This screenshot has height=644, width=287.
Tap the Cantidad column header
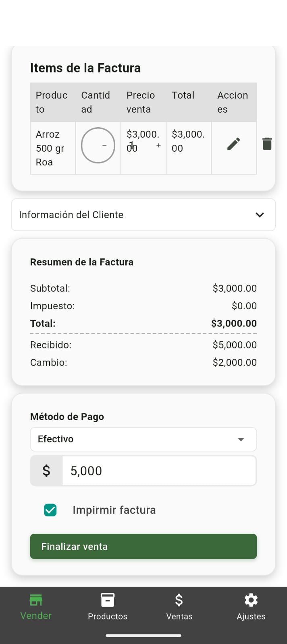[96, 102]
